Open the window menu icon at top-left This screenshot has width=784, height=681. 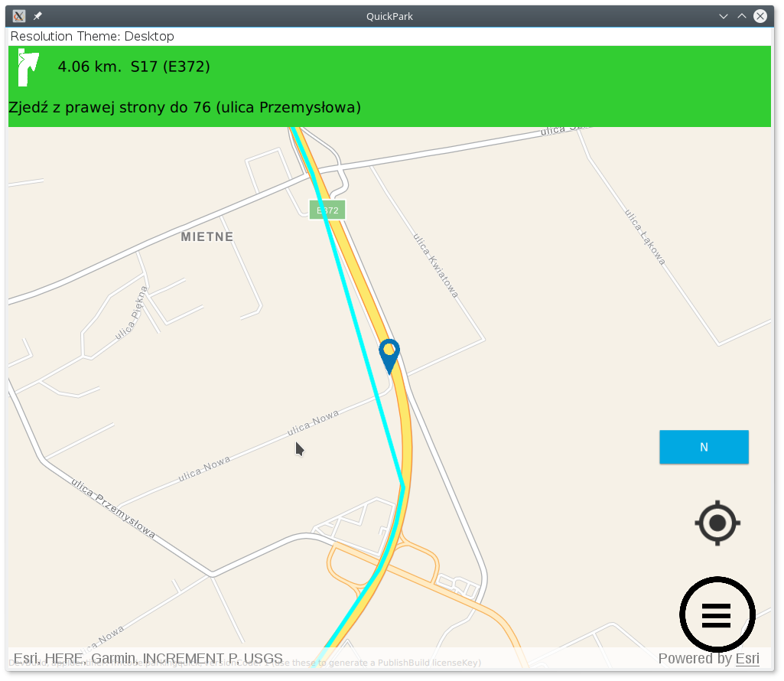click(x=19, y=16)
